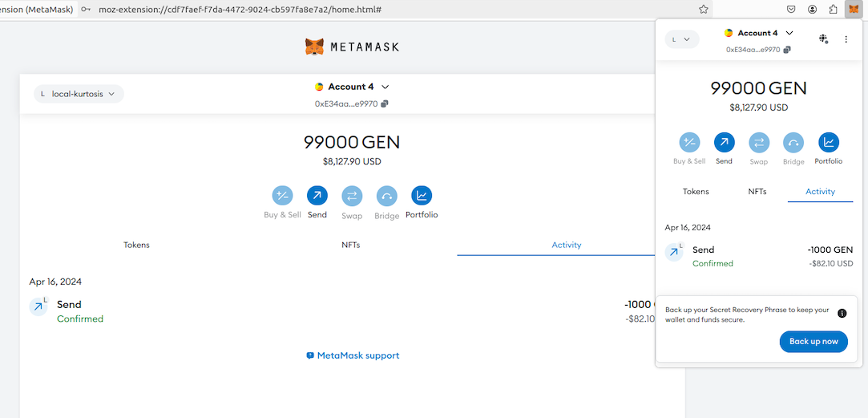Select Activity tab in popup
The image size is (868, 418).
tap(820, 191)
